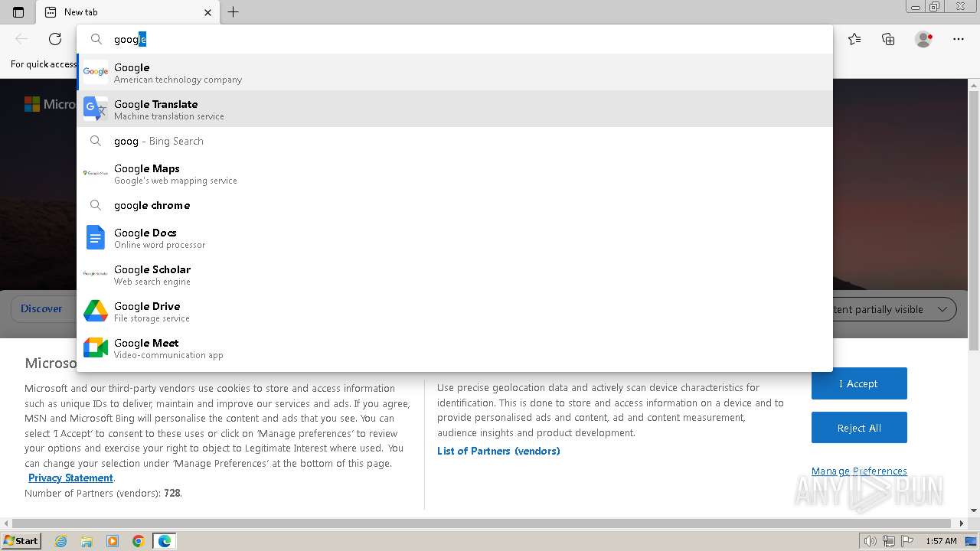This screenshot has width=980, height=551.
Task: Click the Action Center flag icon
Action: tap(908, 541)
